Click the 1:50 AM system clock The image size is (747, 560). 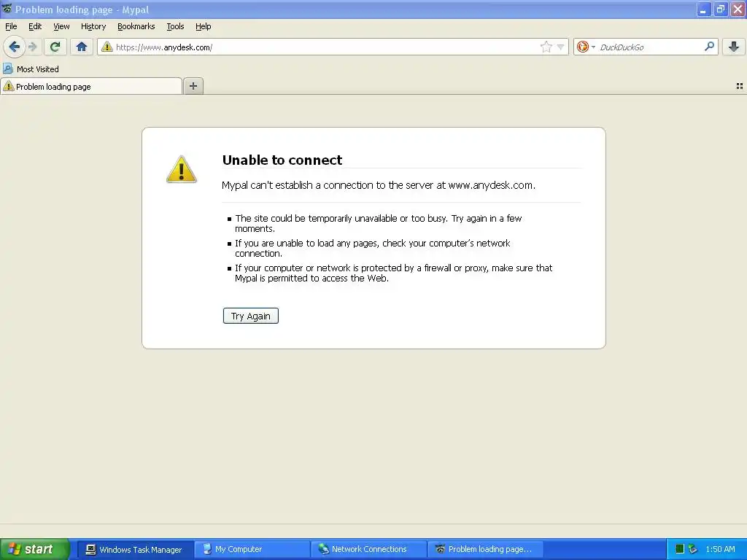click(x=720, y=549)
